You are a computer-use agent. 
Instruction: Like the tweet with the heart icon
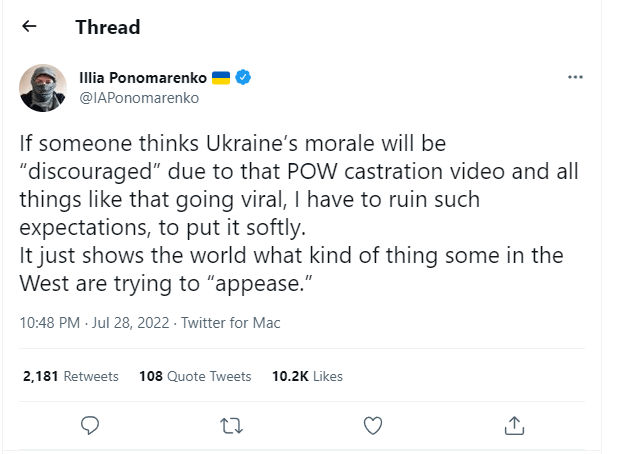pyautogui.click(x=373, y=425)
